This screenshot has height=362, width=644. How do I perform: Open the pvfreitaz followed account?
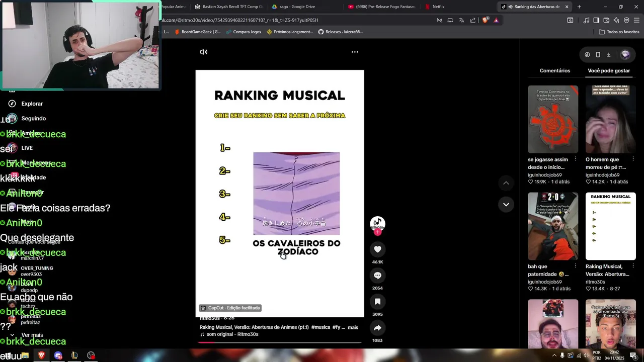click(30, 319)
